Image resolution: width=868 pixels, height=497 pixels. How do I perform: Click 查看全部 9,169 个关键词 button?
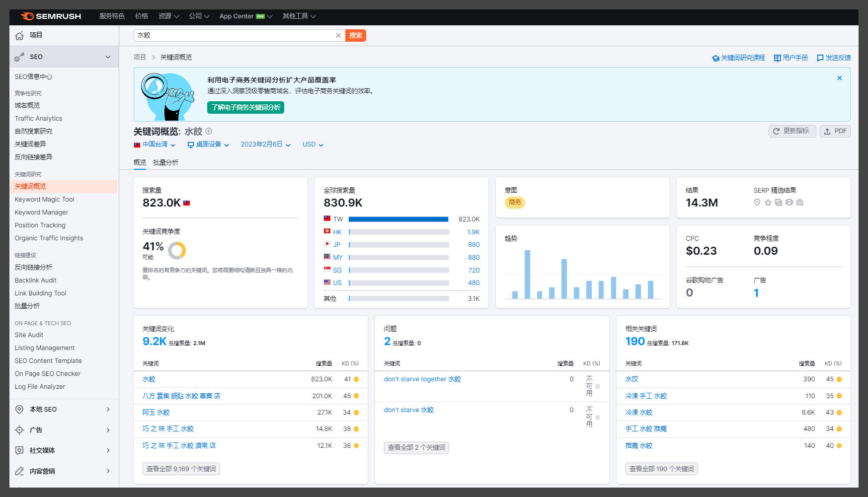[181, 469]
